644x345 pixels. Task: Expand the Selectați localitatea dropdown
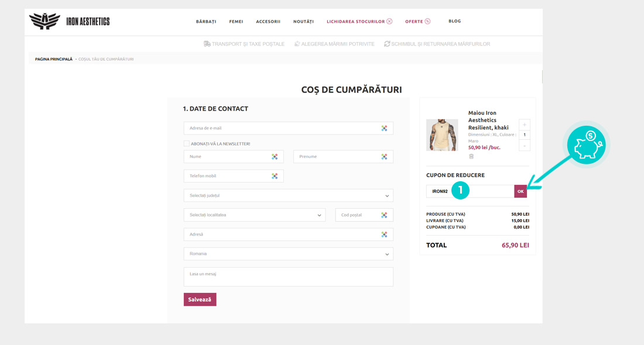(x=254, y=215)
